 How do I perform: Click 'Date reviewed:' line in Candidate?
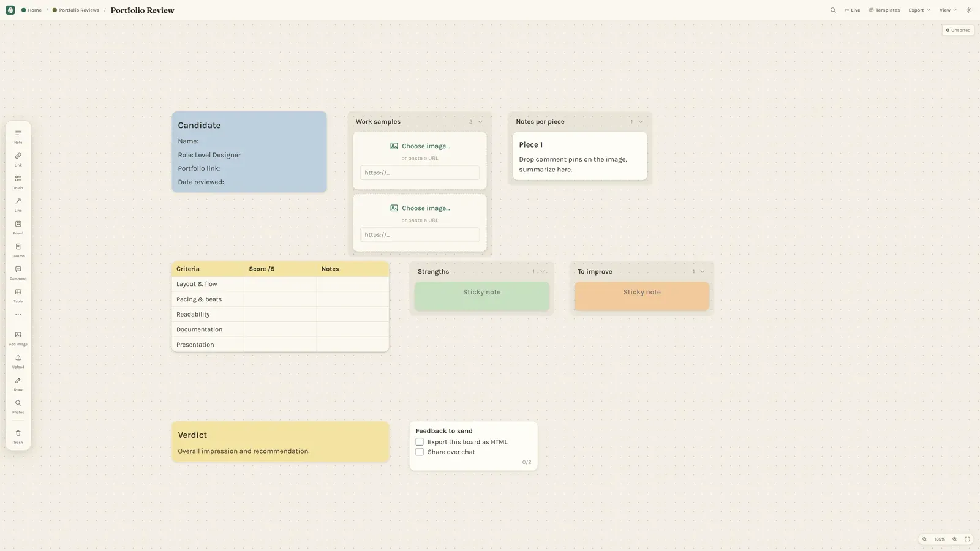point(201,182)
